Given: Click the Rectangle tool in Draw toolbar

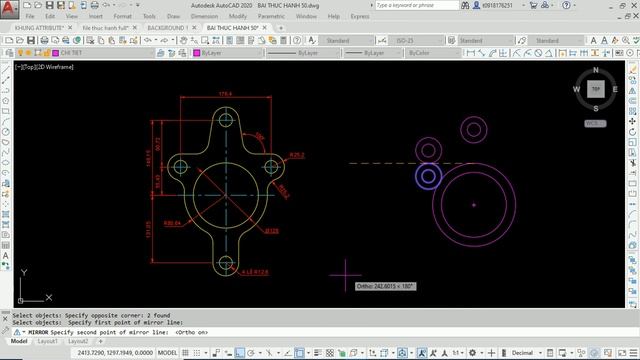Looking at the screenshot, I should click(x=6, y=111).
